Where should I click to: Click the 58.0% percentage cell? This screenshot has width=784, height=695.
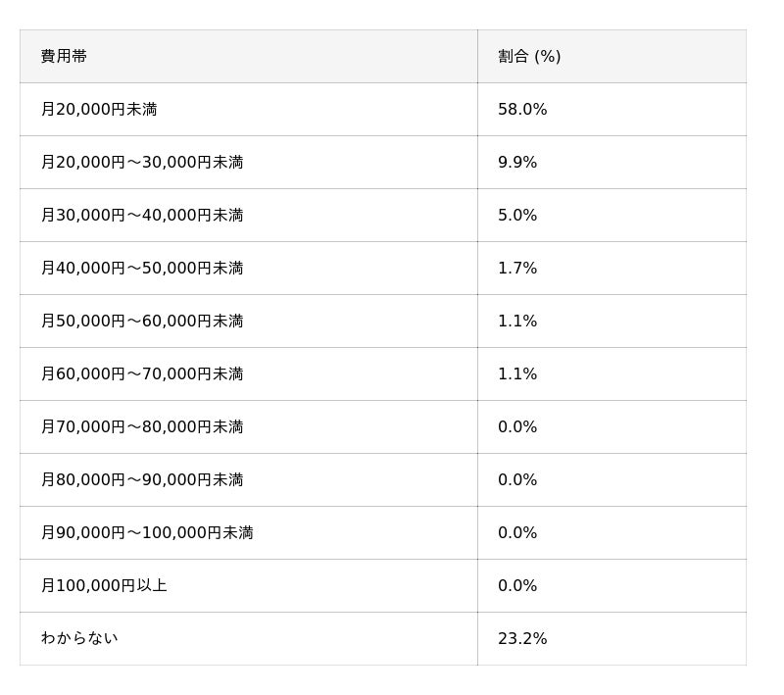522,110
